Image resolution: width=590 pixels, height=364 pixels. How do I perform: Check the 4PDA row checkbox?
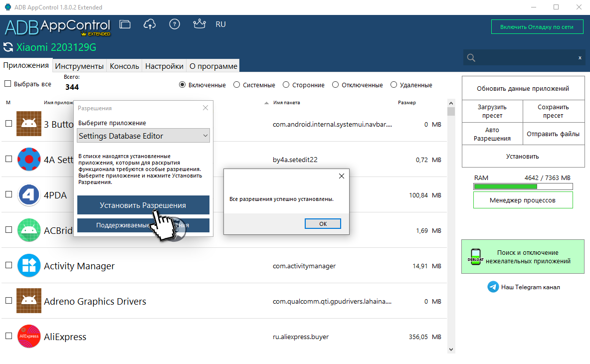pos(8,194)
